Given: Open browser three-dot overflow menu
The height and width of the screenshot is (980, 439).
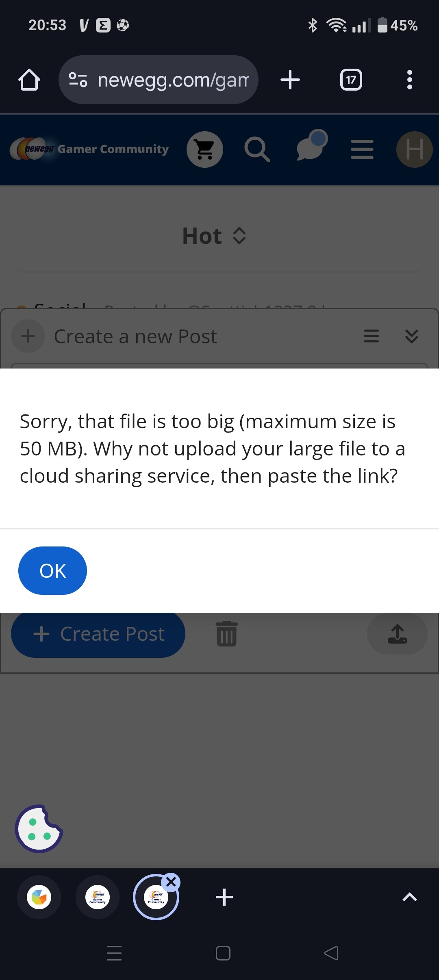Looking at the screenshot, I should tap(409, 80).
